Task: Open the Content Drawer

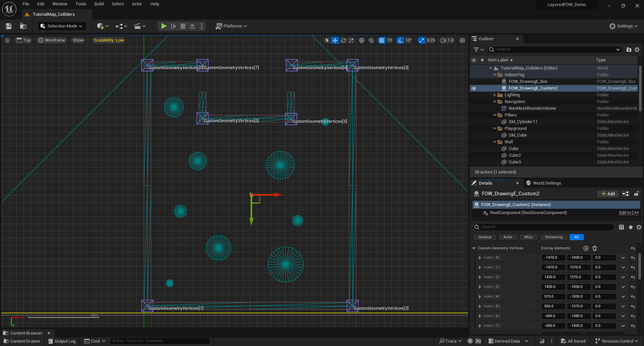Action: (x=22, y=341)
